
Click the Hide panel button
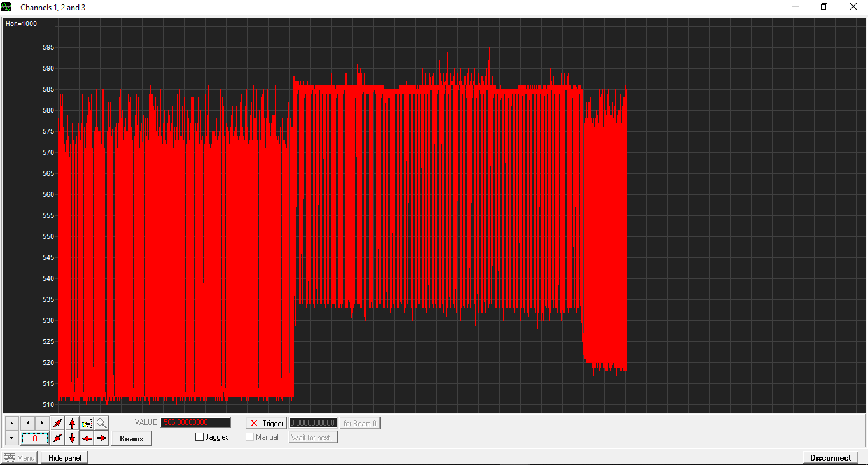[64, 457]
